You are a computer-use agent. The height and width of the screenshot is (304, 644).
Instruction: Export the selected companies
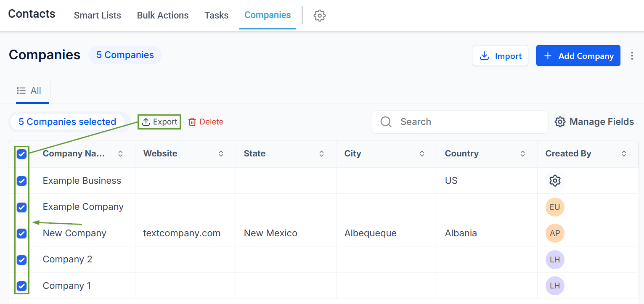tap(159, 122)
